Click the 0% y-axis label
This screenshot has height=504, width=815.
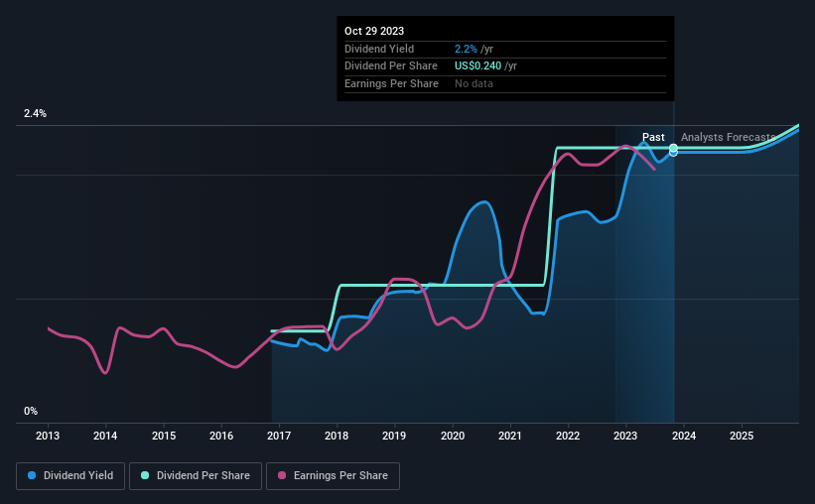[31, 411]
